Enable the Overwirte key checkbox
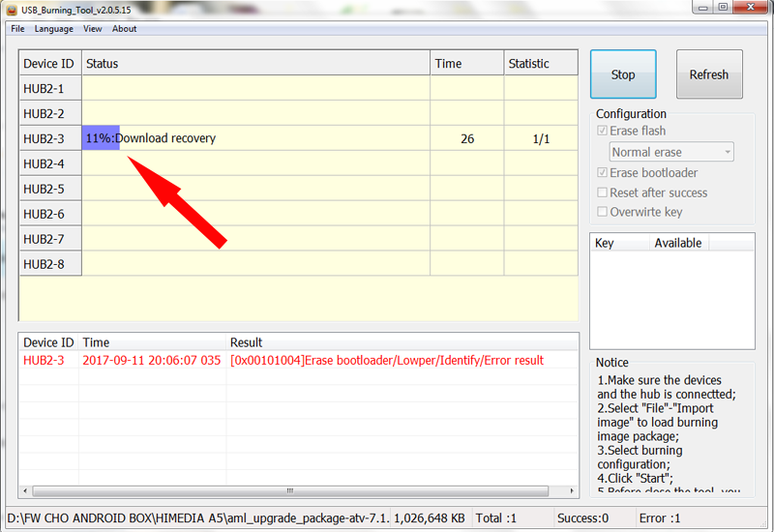Image resolution: width=774 pixels, height=532 pixels. point(603,212)
